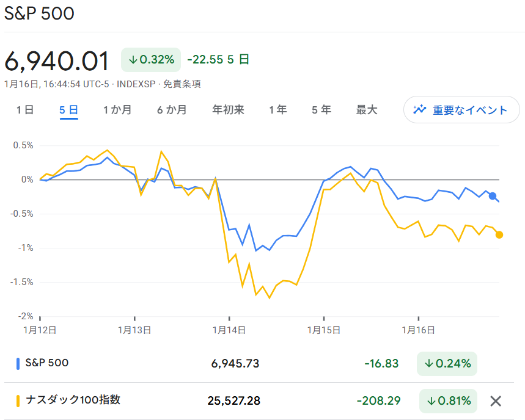The image size is (525, 420).
Task: Toggle the ↓0.32% percentage badge
Action: pyautogui.click(x=150, y=60)
